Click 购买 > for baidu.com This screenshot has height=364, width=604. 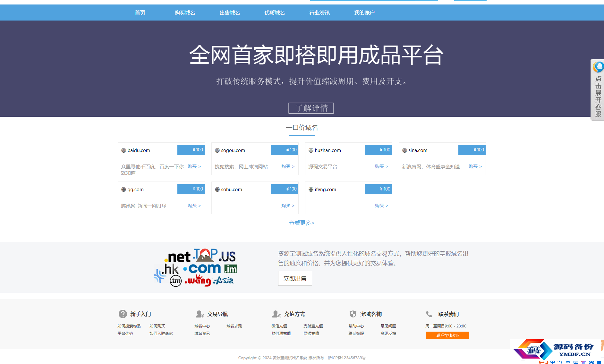(194, 166)
